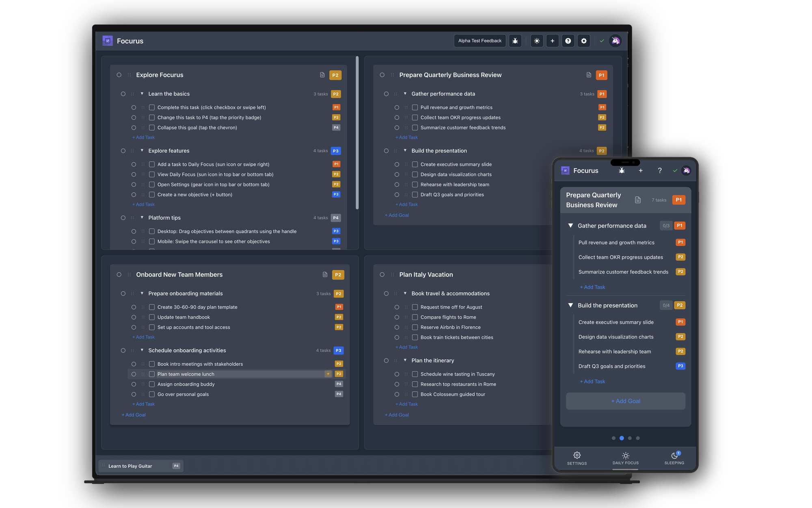Collapse the 'Learn the basics' goal
The height and width of the screenshot is (508, 812).
(x=142, y=93)
